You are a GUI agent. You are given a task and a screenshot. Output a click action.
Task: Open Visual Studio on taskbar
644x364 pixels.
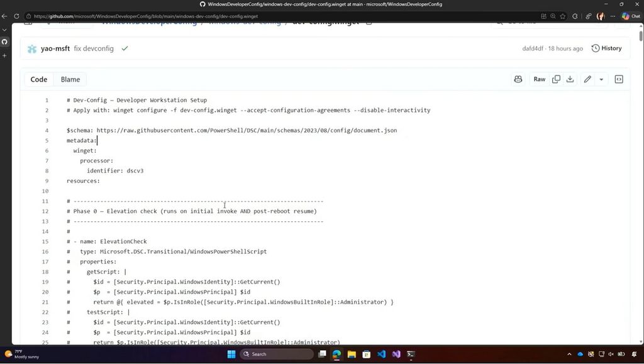[x=396, y=354]
